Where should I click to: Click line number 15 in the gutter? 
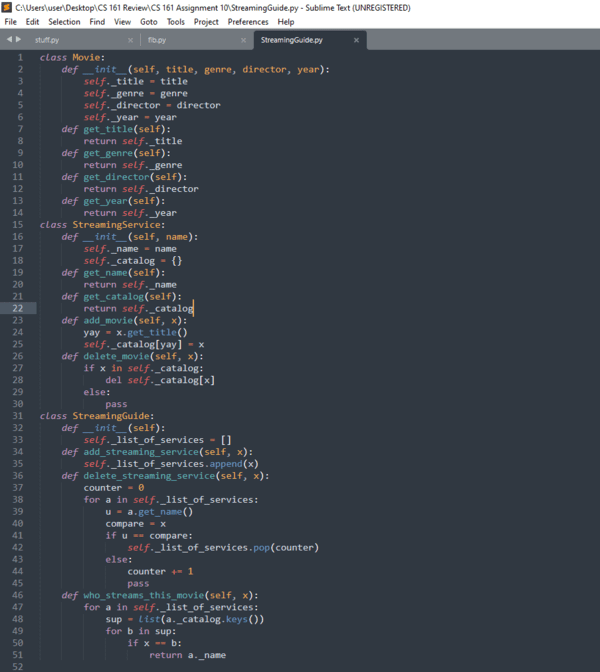[x=18, y=225]
